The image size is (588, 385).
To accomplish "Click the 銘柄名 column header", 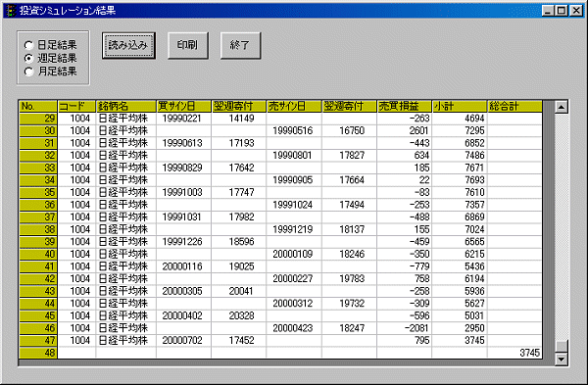I will (126, 107).
